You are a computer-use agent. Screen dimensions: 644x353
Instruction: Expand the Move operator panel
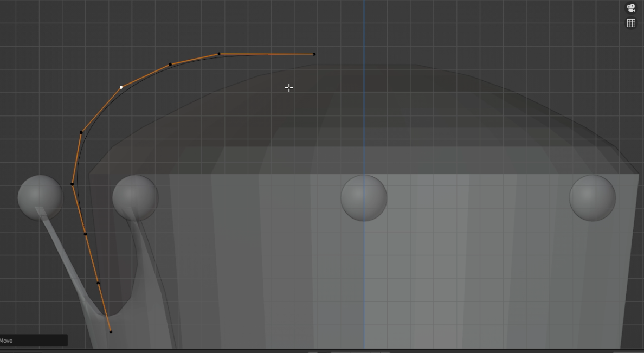click(x=34, y=341)
